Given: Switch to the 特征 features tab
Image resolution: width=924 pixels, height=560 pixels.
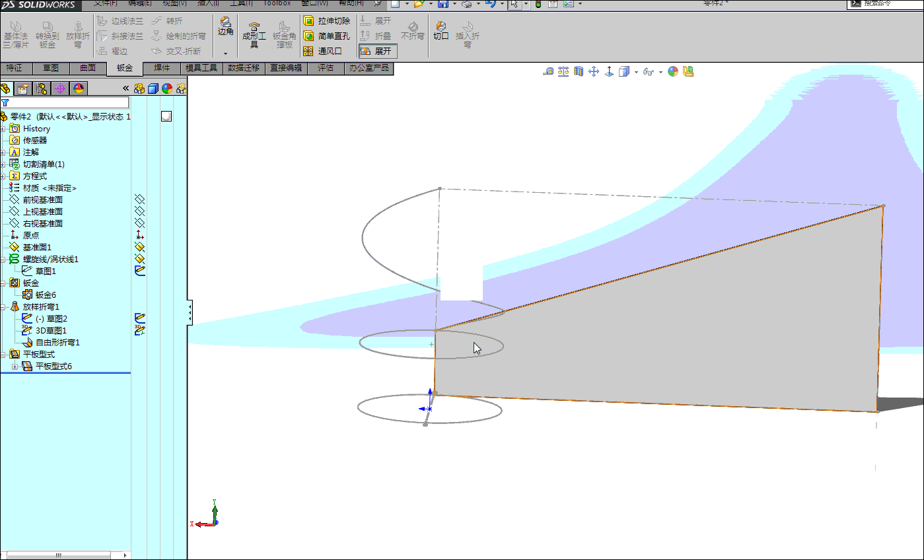Looking at the screenshot, I should [14, 68].
